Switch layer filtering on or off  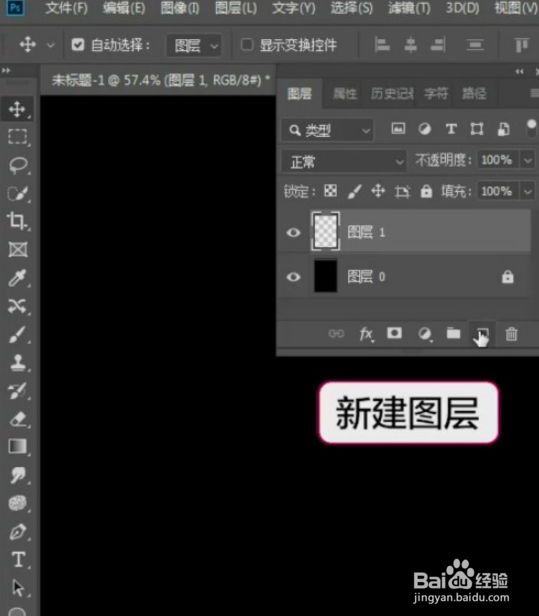pos(531,128)
